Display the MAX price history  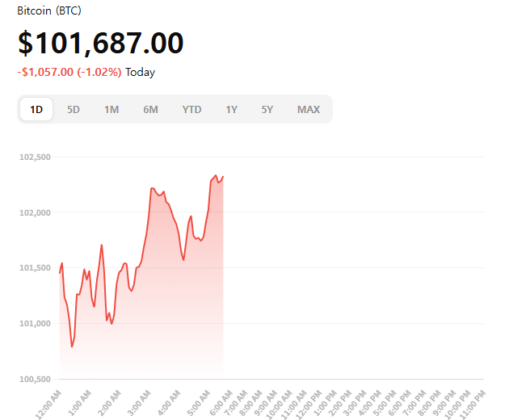(308, 110)
